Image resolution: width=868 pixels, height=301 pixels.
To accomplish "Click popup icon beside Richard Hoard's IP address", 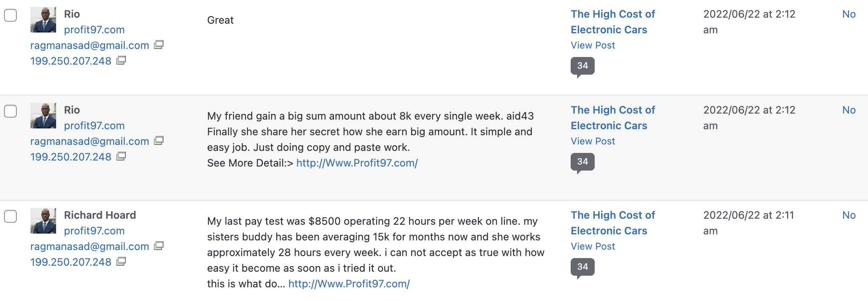I will click(x=121, y=262).
